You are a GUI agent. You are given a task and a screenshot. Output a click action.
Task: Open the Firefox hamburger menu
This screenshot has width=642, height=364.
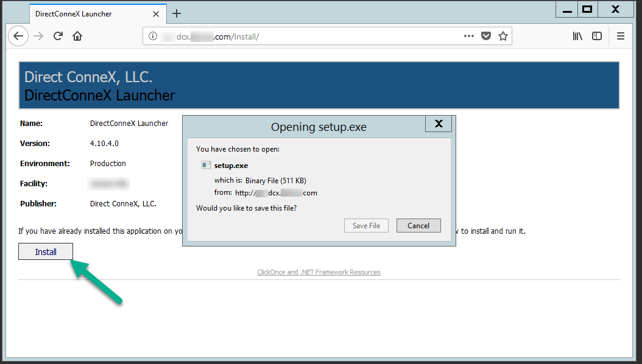(x=621, y=36)
